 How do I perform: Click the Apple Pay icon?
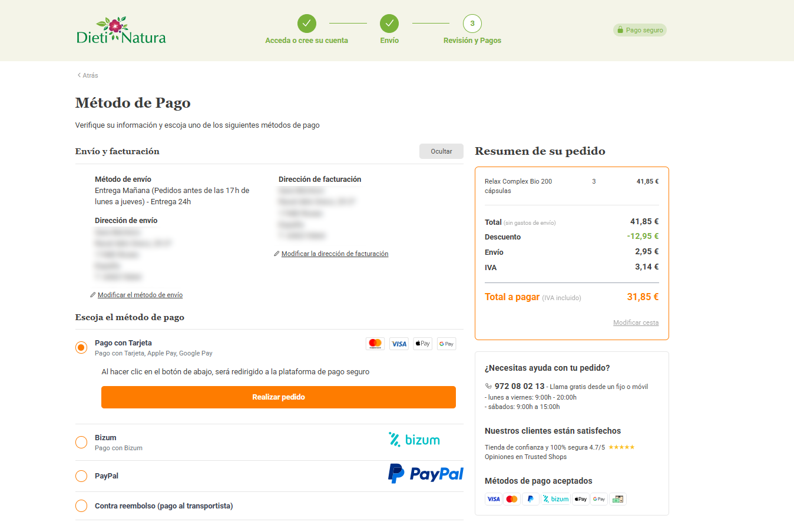click(x=422, y=343)
